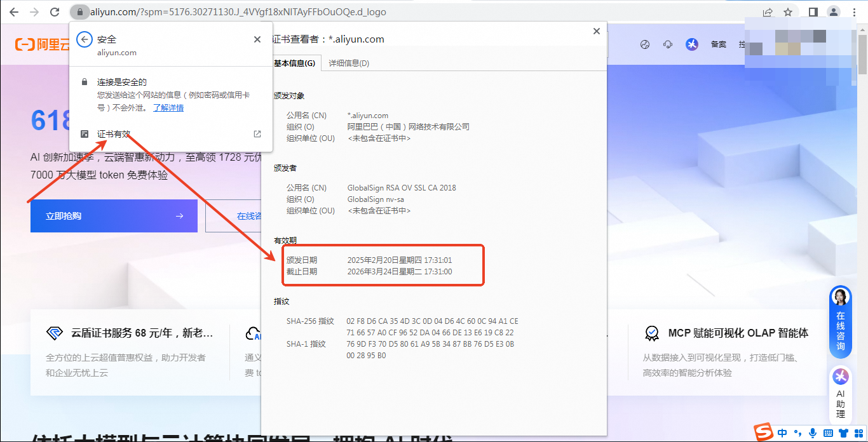
Task: Open the Sogou toolbox grid icon
Action: tap(858, 433)
